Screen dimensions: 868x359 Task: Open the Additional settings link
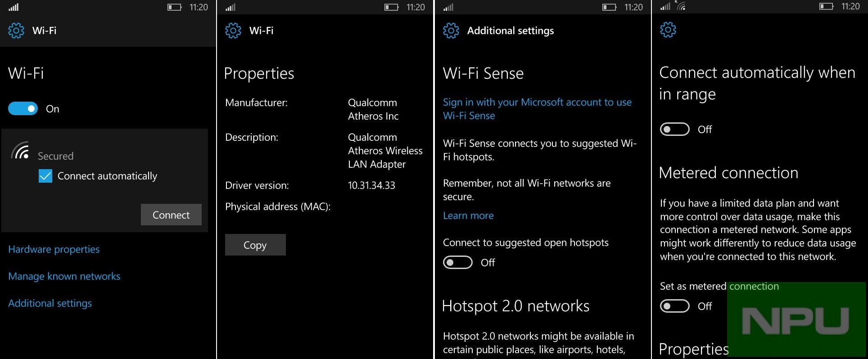point(50,303)
